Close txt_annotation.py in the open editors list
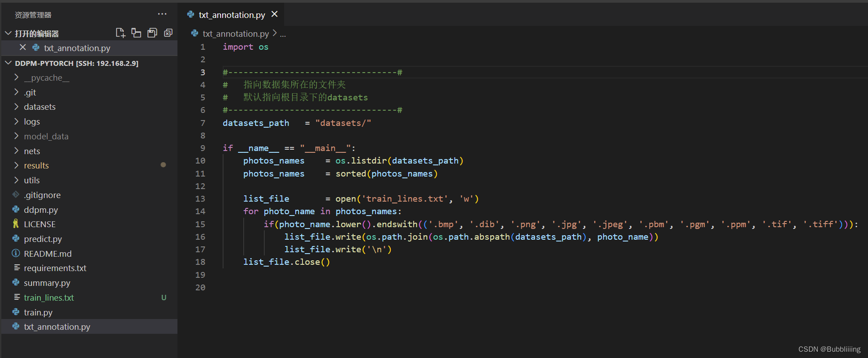Image resolution: width=868 pixels, height=358 pixels. [x=23, y=47]
